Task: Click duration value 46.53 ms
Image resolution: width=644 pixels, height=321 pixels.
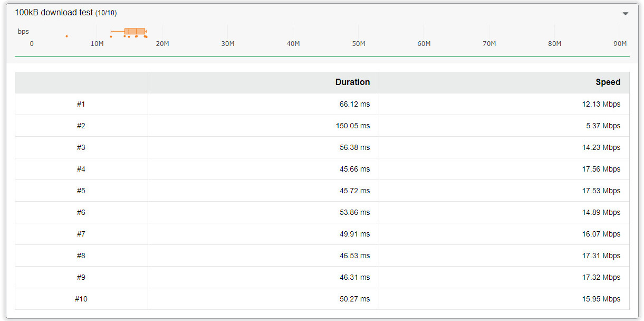Action: 354,256
